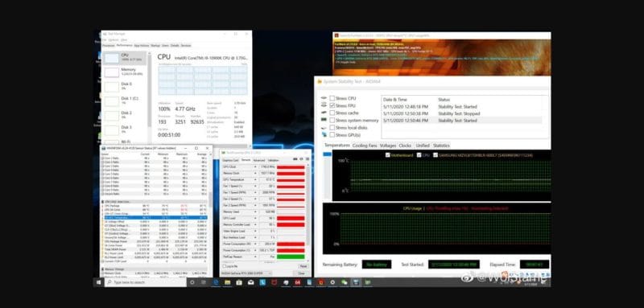This screenshot has width=644, height=308.
Task: Toggle the Motherboard graph checkbox in AIDA64
Action: [x=388, y=155]
